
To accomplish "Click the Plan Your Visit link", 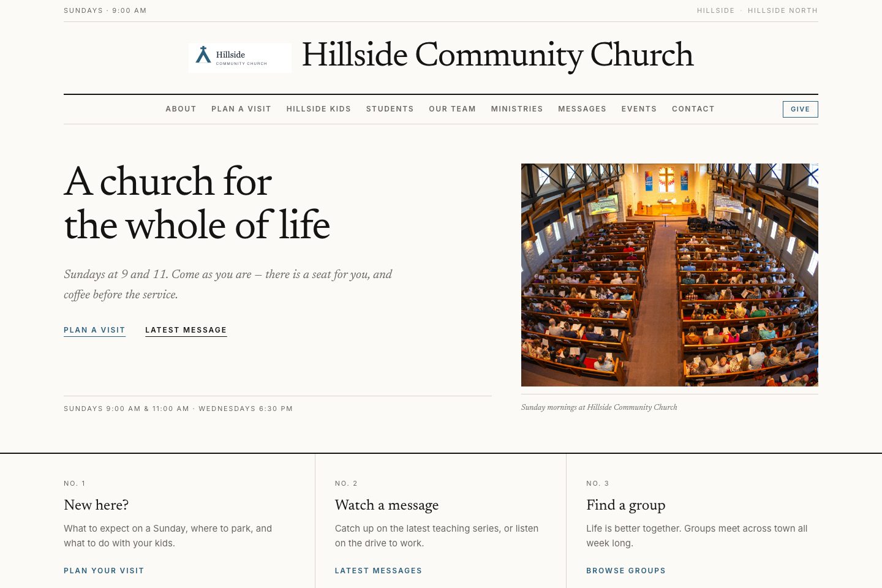I will (104, 571).
